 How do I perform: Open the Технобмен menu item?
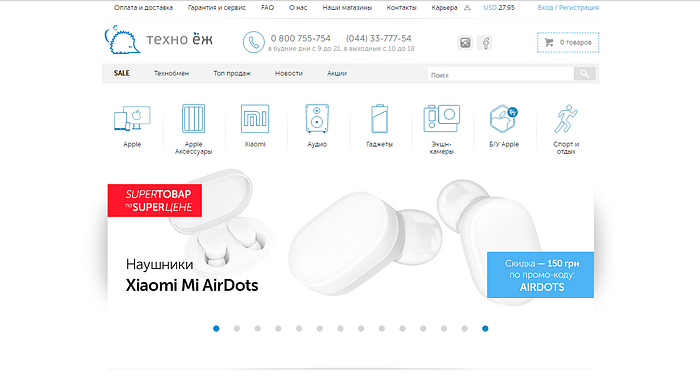click(171, 73)
